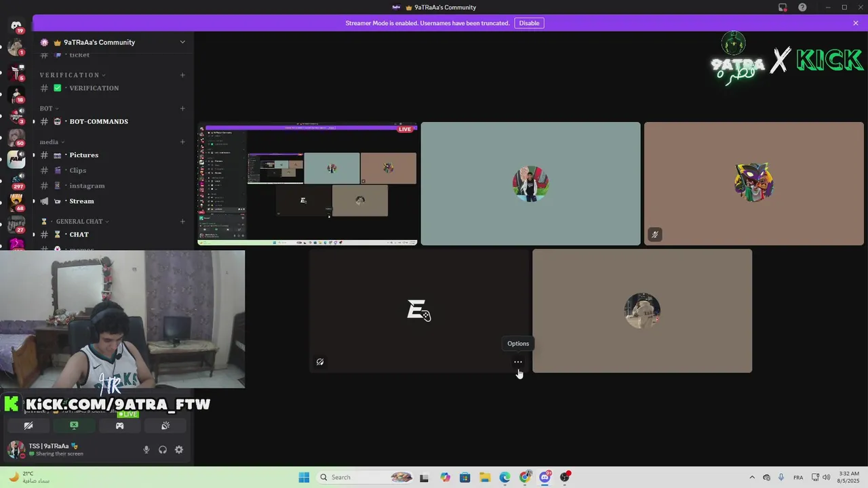Open Microsoft Edge from taskbar
The height and width of the screenshot is (488, 868).
click(505, 477)
